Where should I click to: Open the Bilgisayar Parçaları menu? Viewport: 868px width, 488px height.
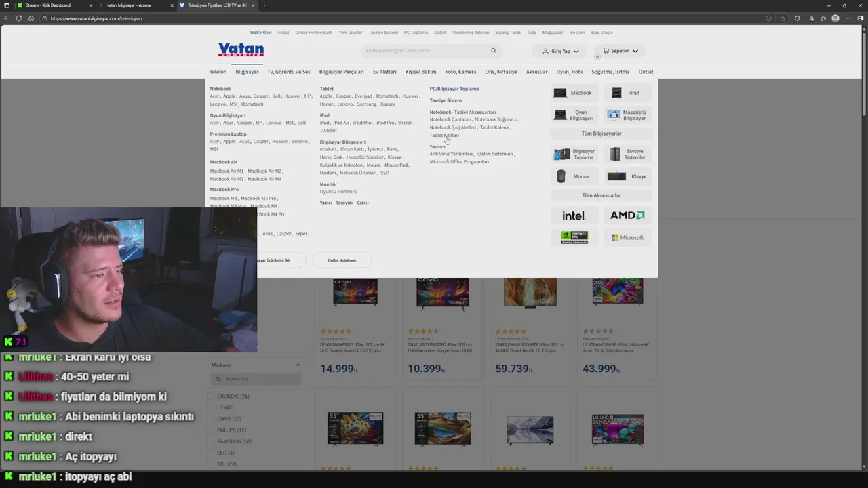[x=341, y=72]
